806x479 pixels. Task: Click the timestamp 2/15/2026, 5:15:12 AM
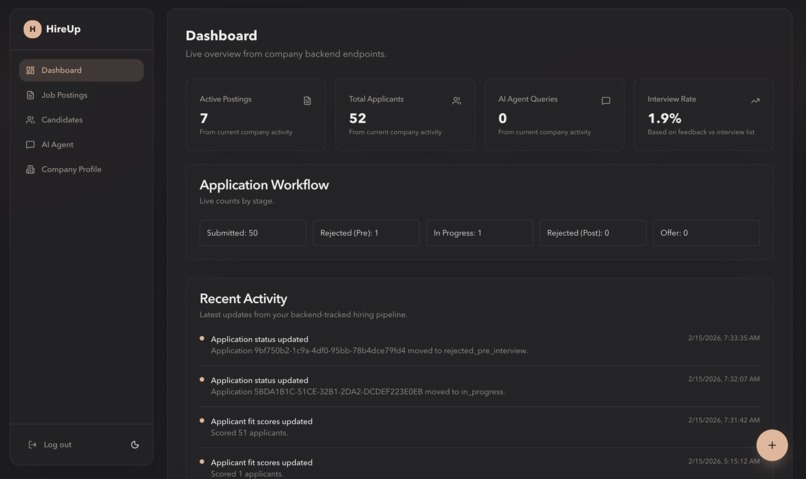pyautogui.click(x=724, y=461)
